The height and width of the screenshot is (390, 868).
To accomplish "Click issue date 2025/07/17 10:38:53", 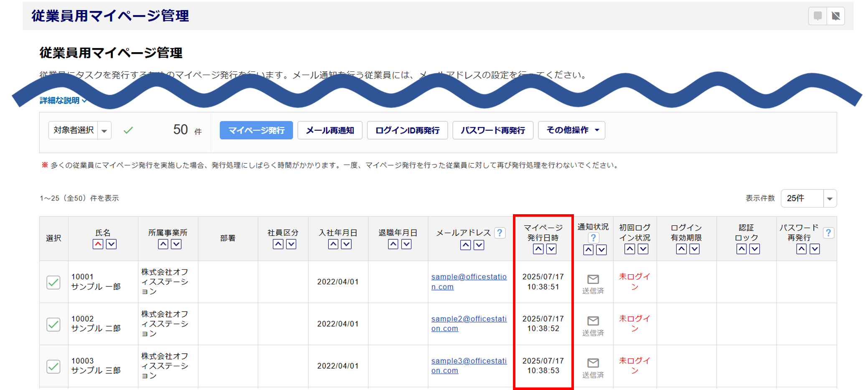I will pyautogui.click(x=543, y=366).
